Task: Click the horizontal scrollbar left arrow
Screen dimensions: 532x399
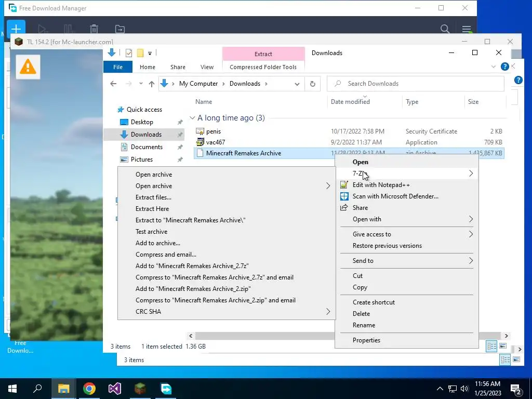Action: tap(191, 336)
